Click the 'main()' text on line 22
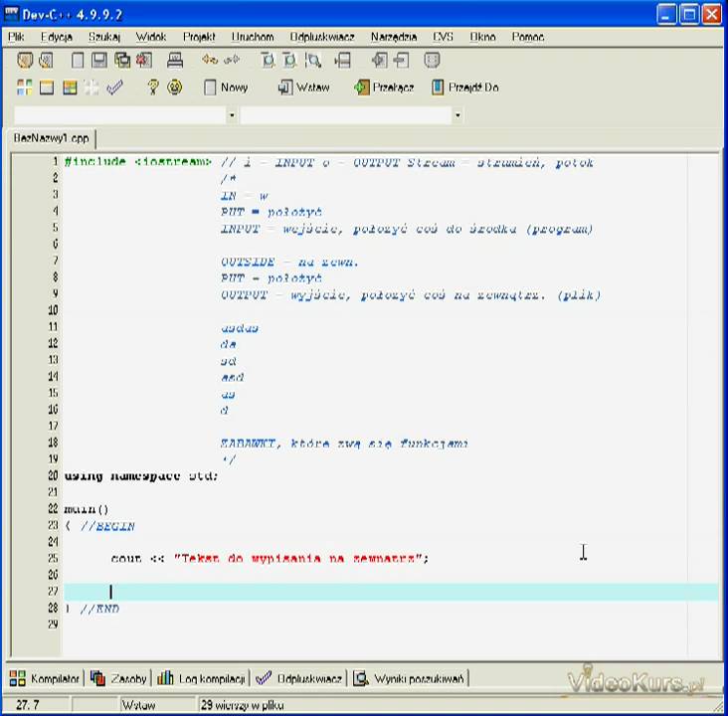Viewport: 728px width, 716px height. click(87, 509)
